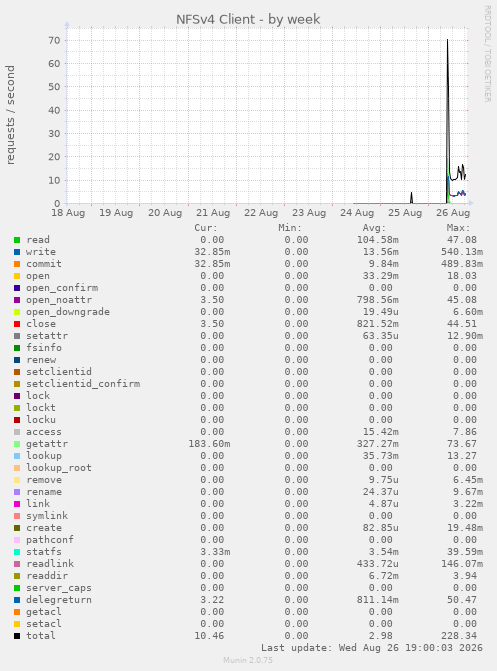
Task: Click the orange commit legend swatch
Action: click(x=17, y=264)
